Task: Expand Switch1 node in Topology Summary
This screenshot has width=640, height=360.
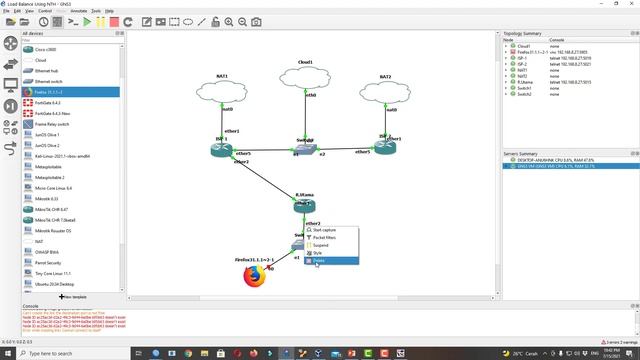Action: 506,88
